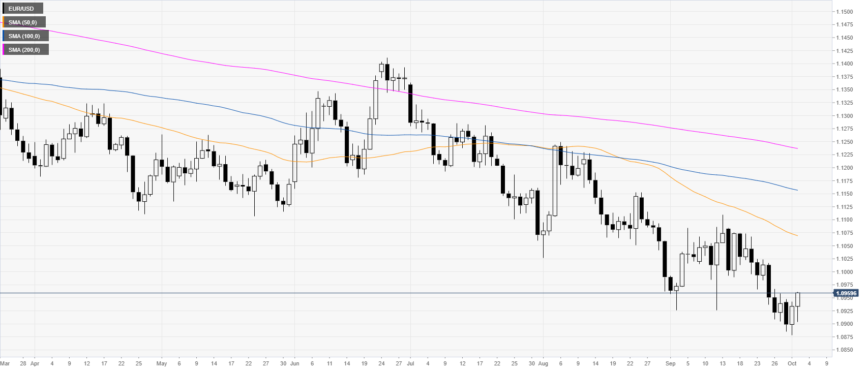
Task: Click the 1.1325 price axis label
Action: pos(845,103)
